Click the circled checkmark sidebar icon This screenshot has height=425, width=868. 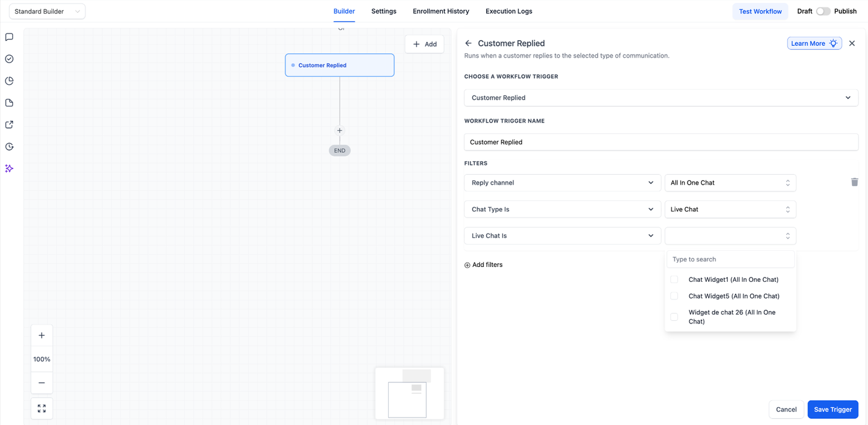click(9, 59)
